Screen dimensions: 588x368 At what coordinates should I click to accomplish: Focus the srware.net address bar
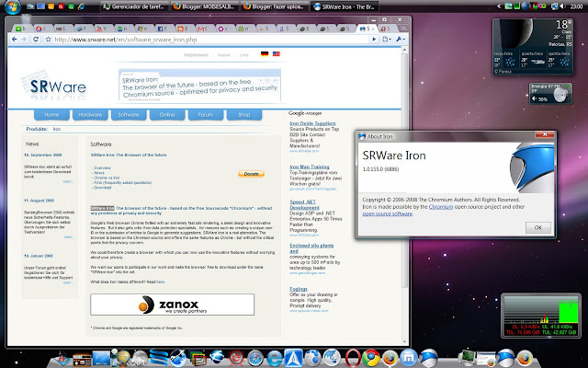pos(210,39)
